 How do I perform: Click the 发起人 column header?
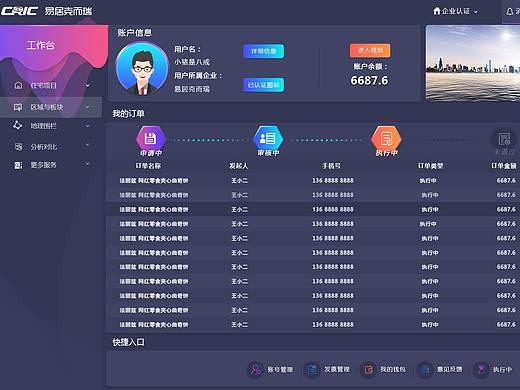pyautogui.click(x=239, y=166)
